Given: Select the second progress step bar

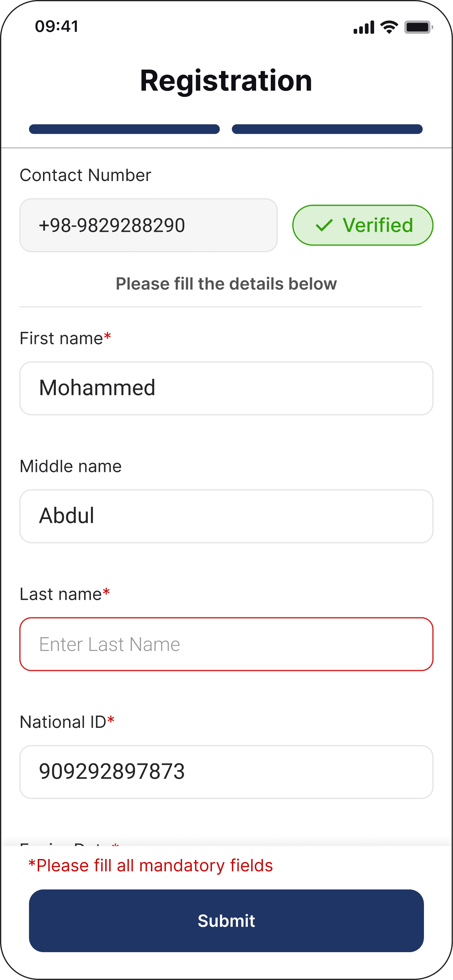Looking at the screenshot, I should pyautogui.click(x=327, y=129).
